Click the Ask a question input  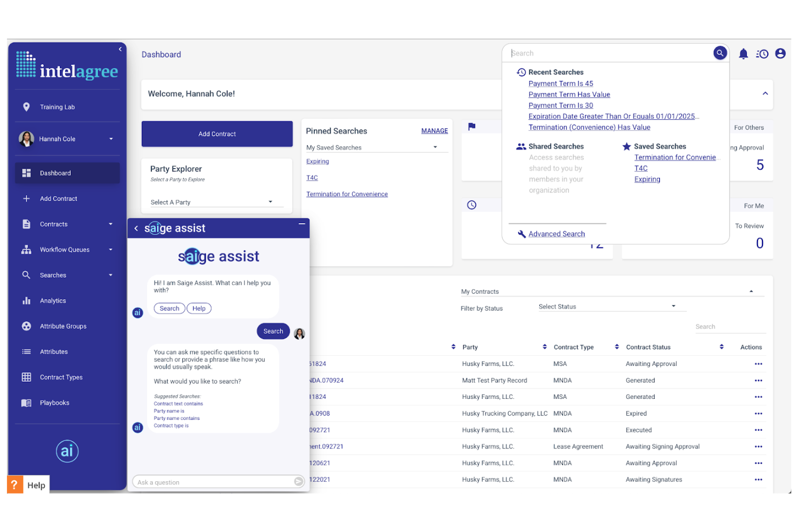point(214,482)
